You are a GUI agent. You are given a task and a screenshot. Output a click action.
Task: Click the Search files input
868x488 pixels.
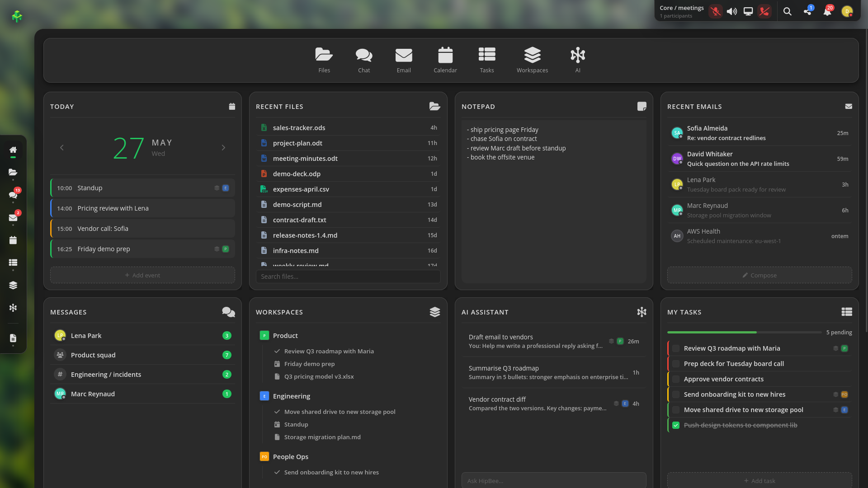[x=348, y=277]
